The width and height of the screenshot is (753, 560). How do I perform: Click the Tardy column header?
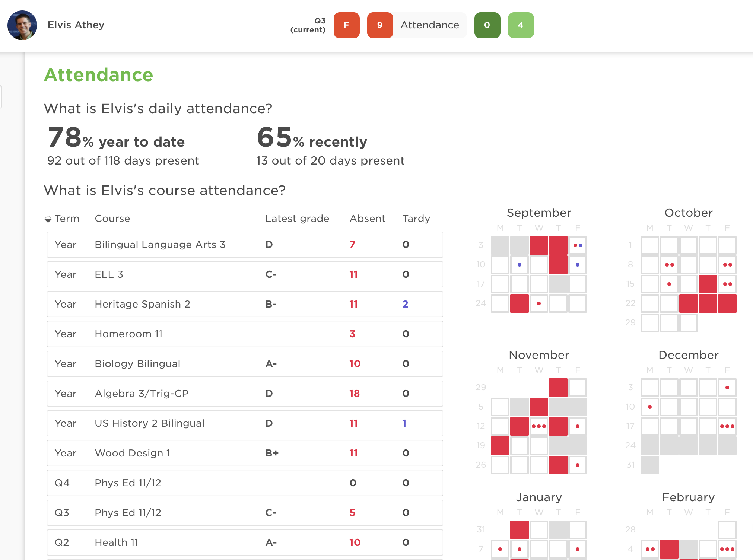[416, 219]
